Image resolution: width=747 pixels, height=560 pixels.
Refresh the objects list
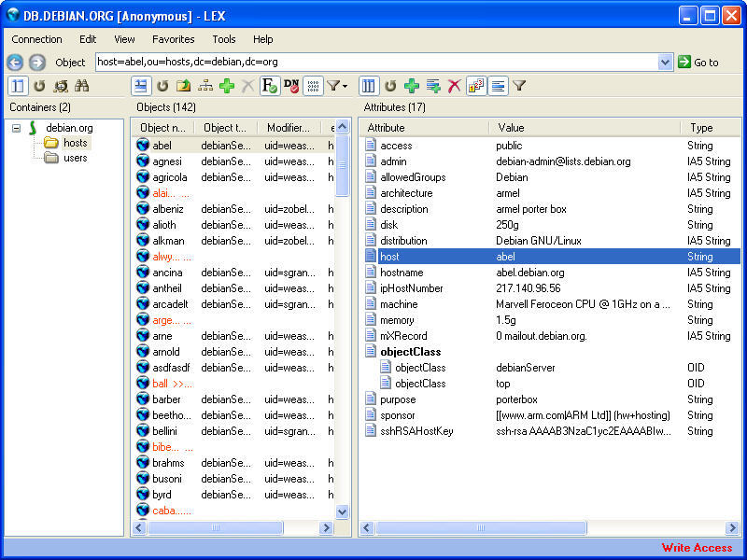161,85
